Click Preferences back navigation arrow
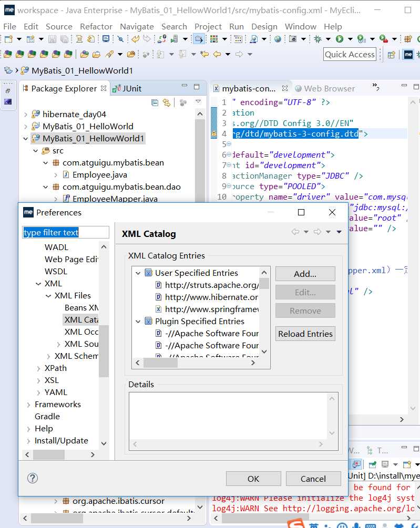 click(295, 232)
